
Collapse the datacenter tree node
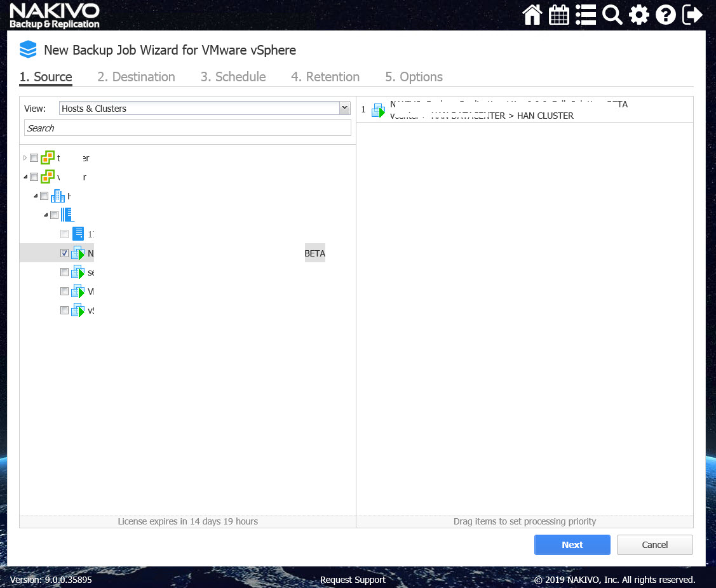point(36,196)
